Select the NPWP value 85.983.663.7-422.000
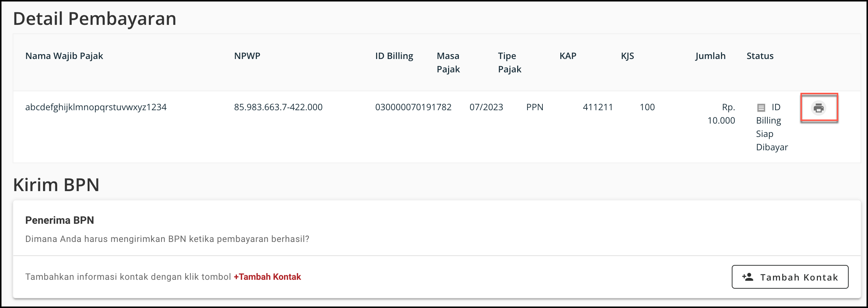The height and width of the screenshot is (308, 868). (x=278, y=107)
